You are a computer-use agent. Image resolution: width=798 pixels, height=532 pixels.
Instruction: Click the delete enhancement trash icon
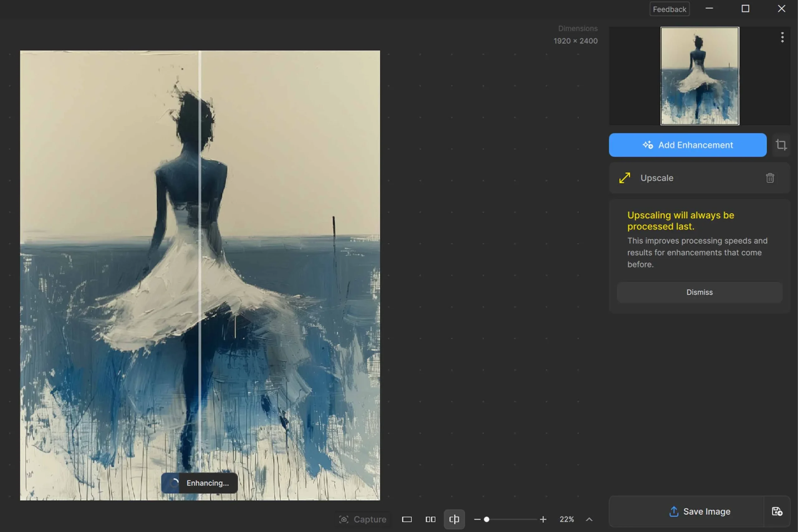tap(770, 178)
